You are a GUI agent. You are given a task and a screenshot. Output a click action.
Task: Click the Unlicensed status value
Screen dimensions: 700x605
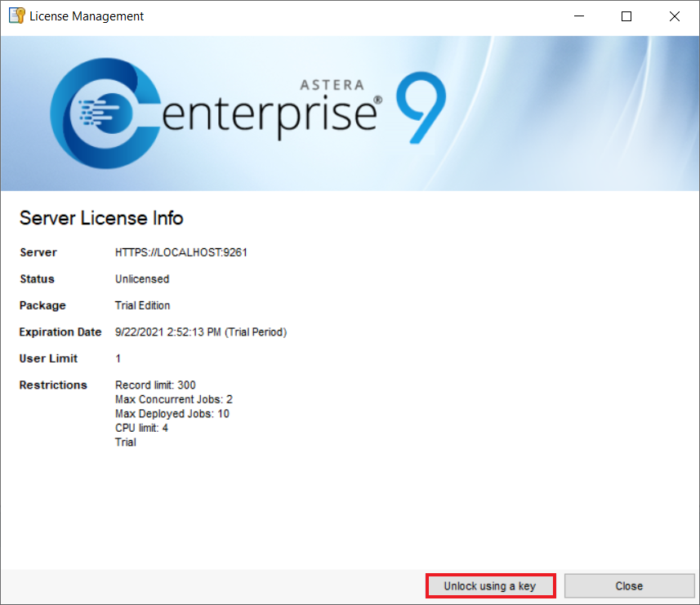(142, 279)
